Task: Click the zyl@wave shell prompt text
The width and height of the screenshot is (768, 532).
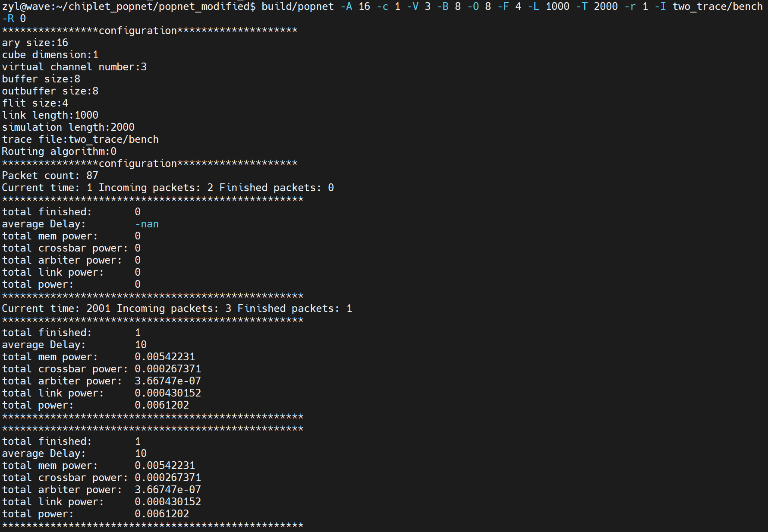Action: click(x=26, y=6)
